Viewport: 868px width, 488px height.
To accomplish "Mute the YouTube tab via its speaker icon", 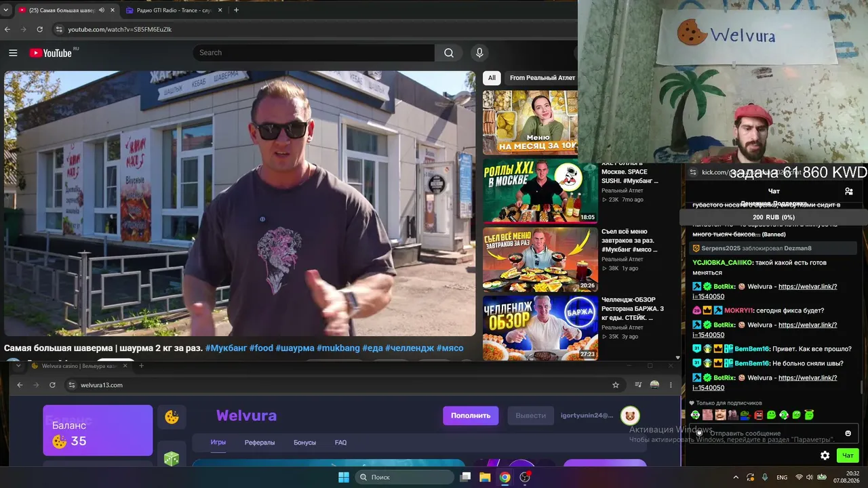I will tap(102, 10).
